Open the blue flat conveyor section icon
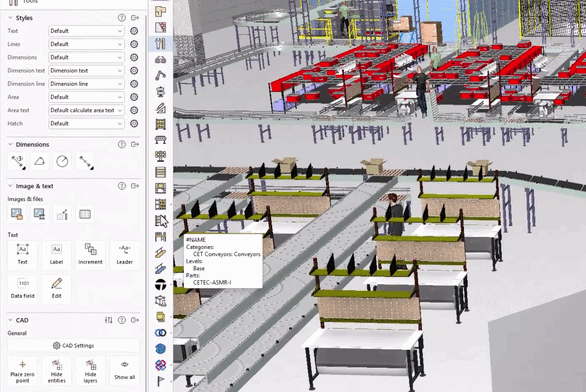This screenshot has width=586, height=392. pos(160,269)
